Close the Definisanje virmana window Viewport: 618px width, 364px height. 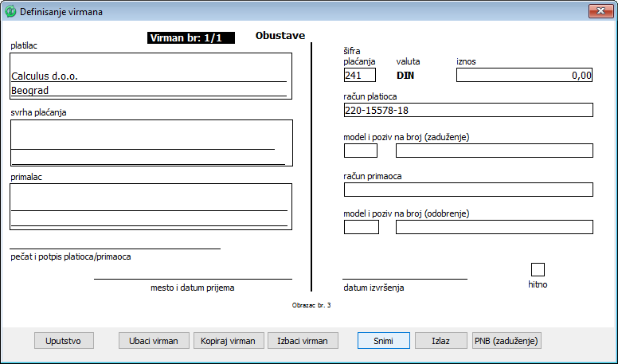[x=599, y=11]
